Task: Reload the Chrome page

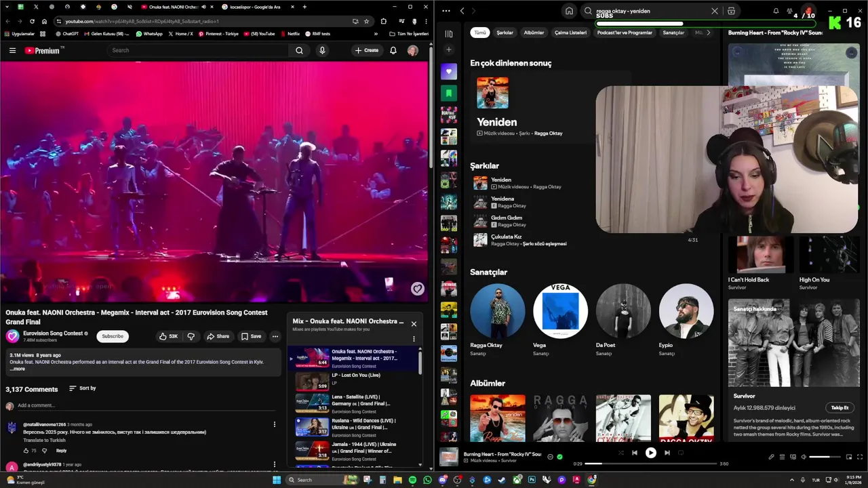Action: coord(31,21)
